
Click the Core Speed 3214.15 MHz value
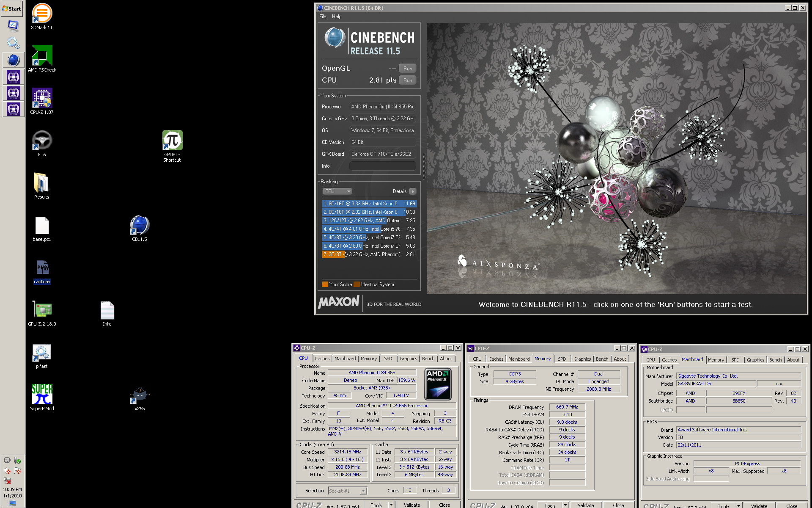(x=348, y=452)
